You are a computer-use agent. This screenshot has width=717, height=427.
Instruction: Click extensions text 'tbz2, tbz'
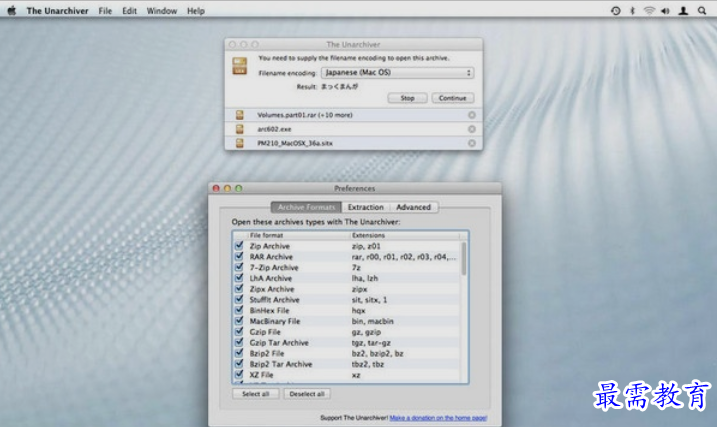[368, 364]
